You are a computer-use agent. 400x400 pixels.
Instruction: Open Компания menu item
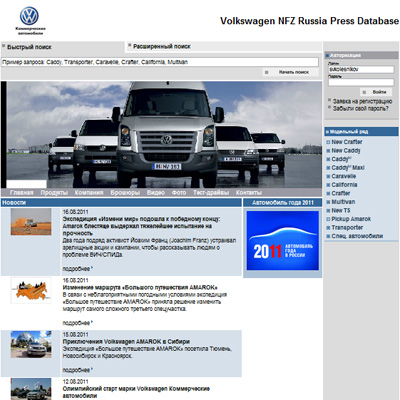click(x=89, y=193)
